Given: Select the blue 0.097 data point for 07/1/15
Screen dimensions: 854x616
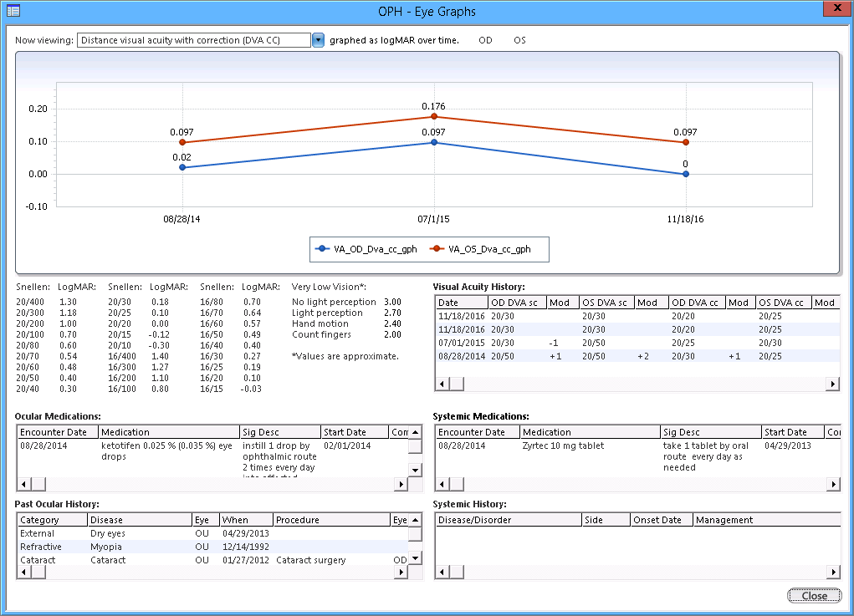Looking at the screenshot, I should click(x=434, y=143).
